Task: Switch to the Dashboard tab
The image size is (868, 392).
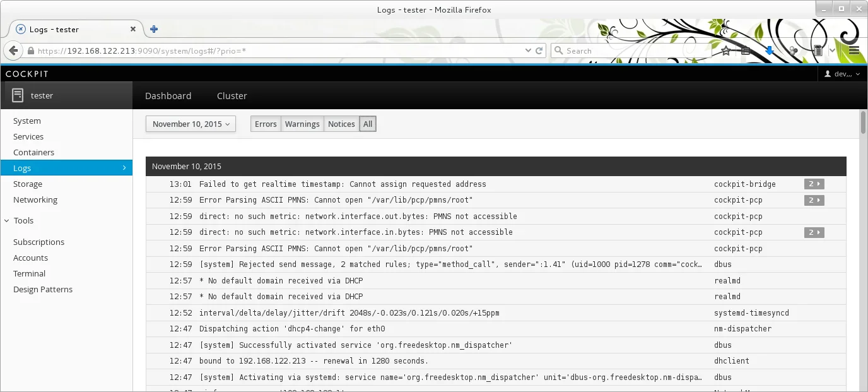Action: pos(168,95)
